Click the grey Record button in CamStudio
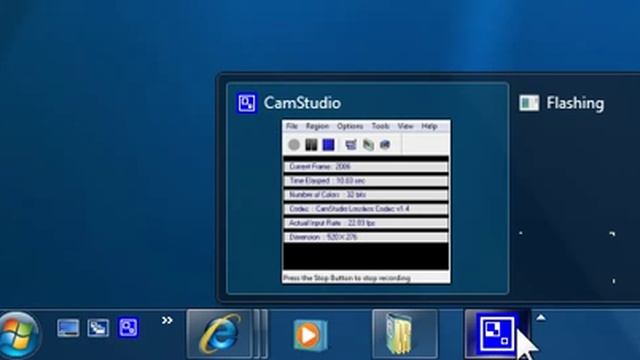This screenshot has height=360, width=640. coord(294,144)
